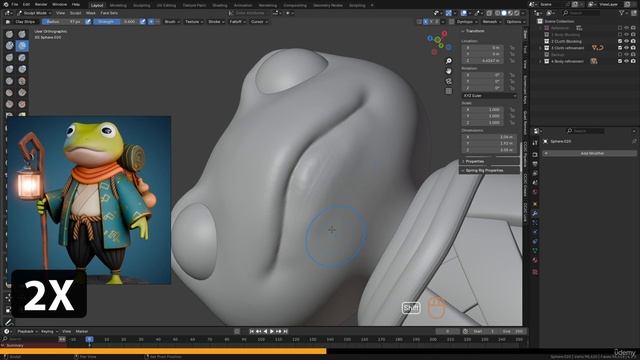Viewport: 640px width, 360px height.
Task: Open the File menu
Action: 15,4
